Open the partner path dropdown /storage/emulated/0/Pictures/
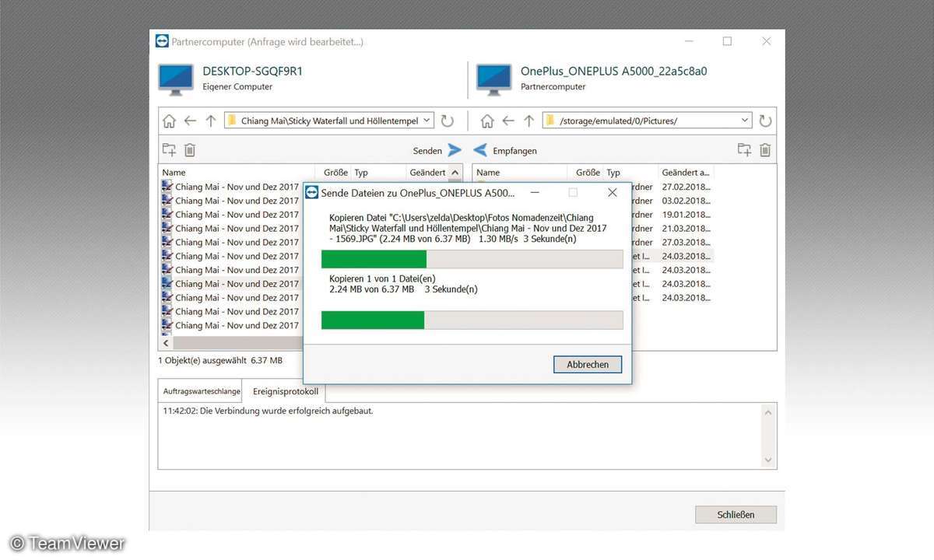The width and height of the screenshot is (934, 560). [745, 121]
